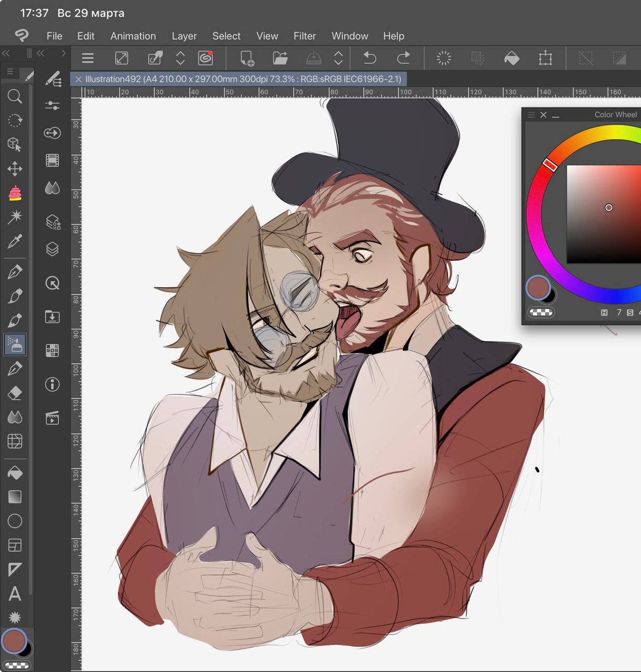Toggle the S saturation value in Color Wheel

[x=630, y=312]
